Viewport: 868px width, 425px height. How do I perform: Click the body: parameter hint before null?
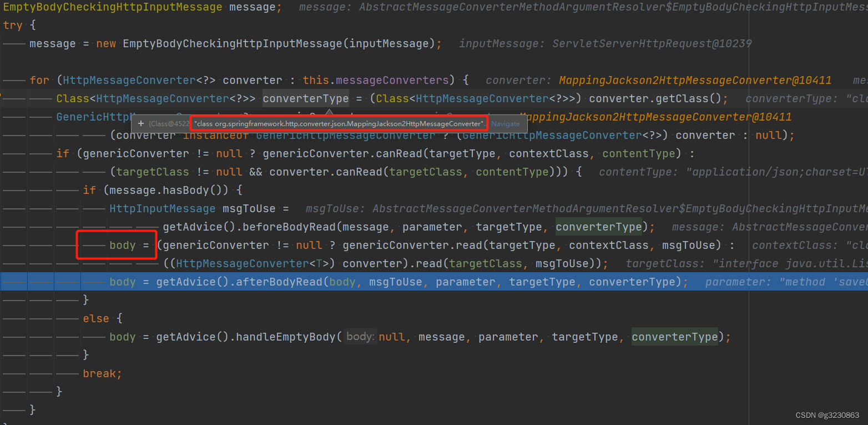click(360, 337)
